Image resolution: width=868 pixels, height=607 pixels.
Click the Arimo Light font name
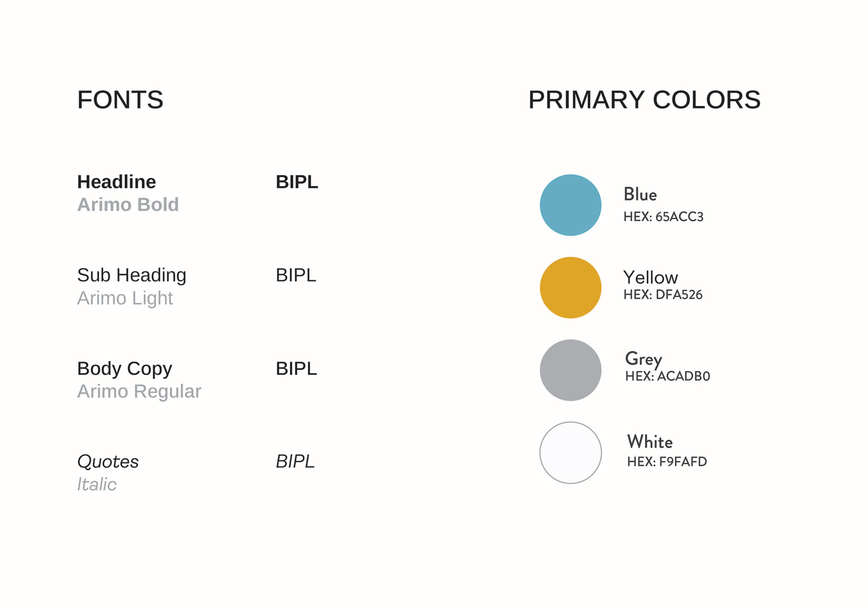pyautogui.click(x=125, y=299)
